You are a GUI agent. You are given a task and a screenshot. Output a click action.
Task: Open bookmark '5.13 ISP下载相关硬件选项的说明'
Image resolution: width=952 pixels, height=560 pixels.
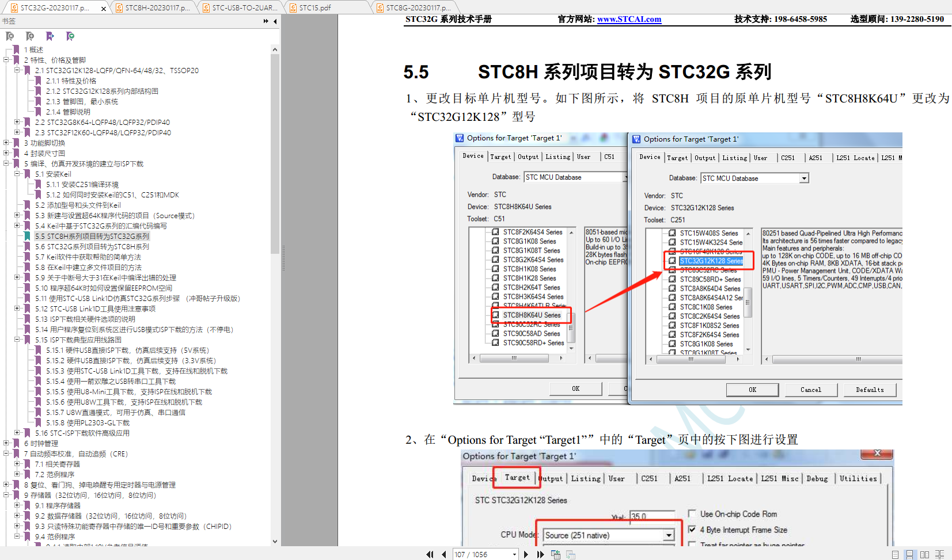coord(85,319)
